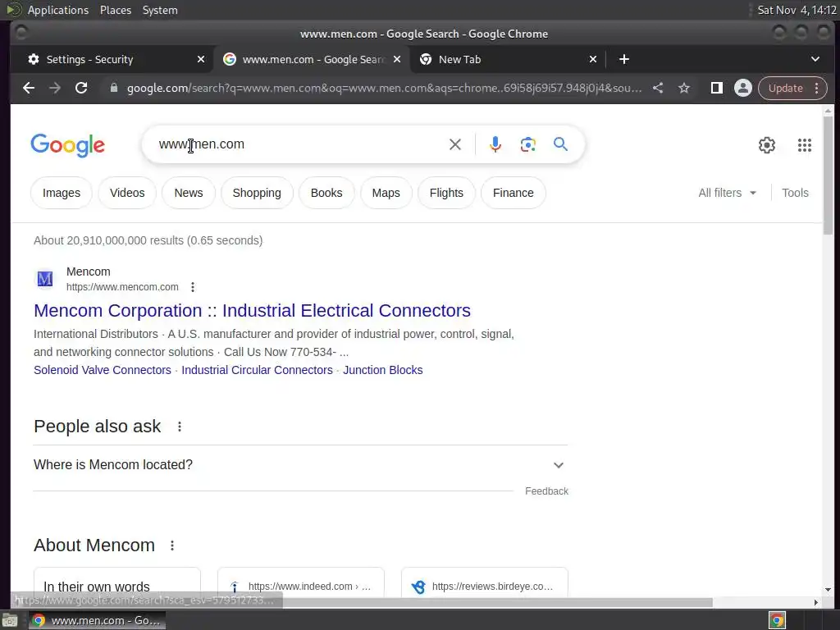This screenshot has height=630, width=840.
Task: Click scroll right arrow on horizontal scrollbar
Action: coord(816,603)
